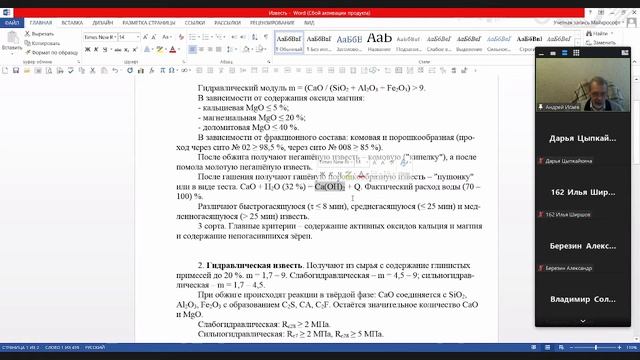Apply red font color button

[173, 49]
